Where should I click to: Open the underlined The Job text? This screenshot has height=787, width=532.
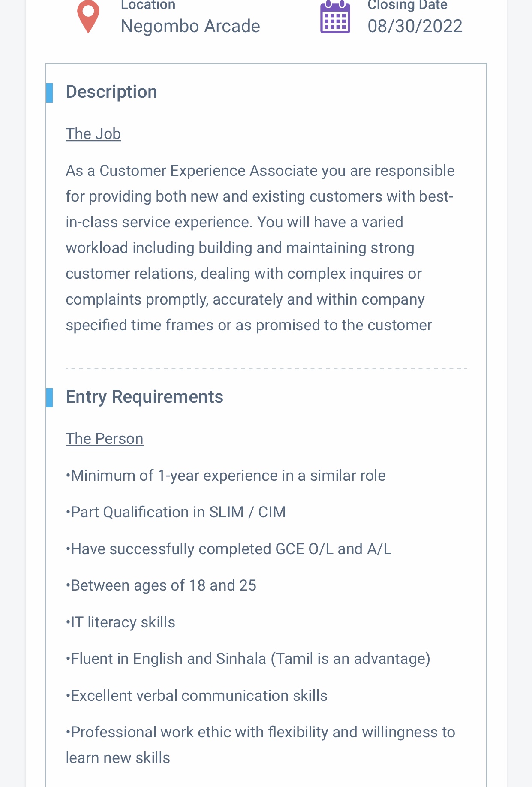pyautogui.click(x=93, y=134)
